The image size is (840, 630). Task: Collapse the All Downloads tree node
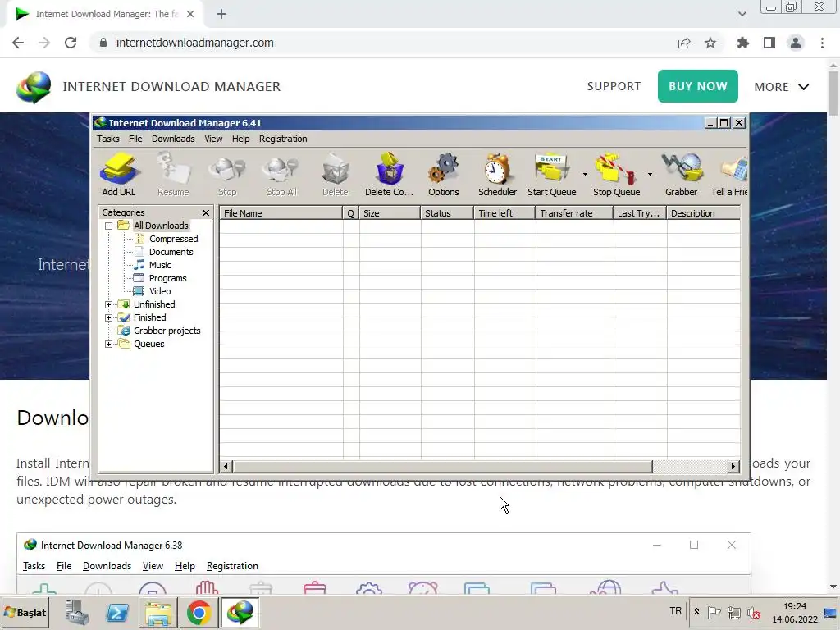coord(109,226)
